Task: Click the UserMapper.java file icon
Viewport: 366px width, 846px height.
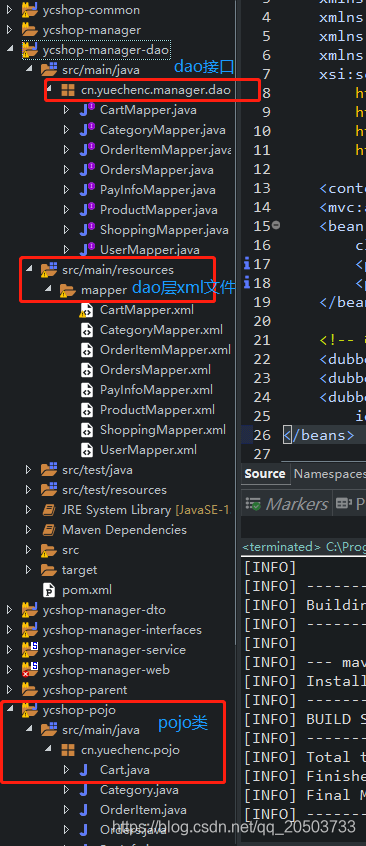Action: click(86, 250)
